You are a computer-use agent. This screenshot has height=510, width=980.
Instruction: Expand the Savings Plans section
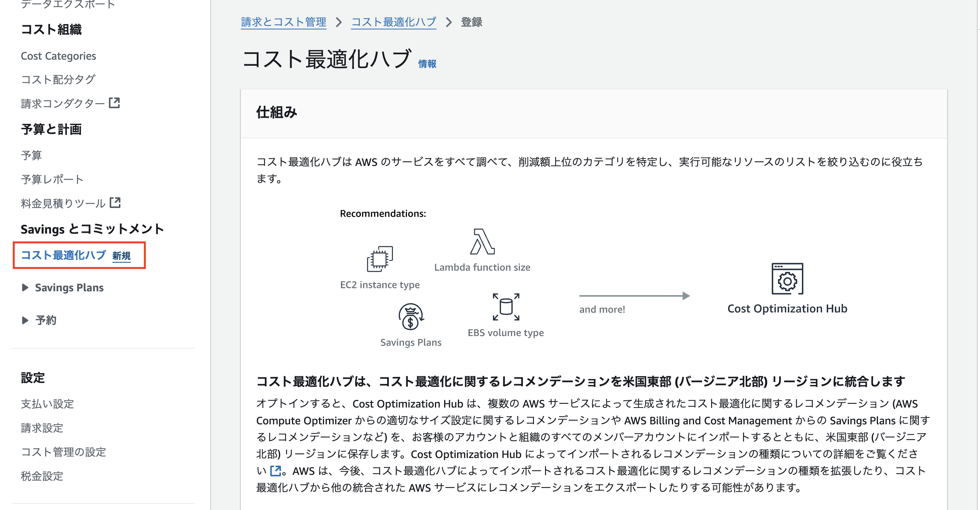25,287
